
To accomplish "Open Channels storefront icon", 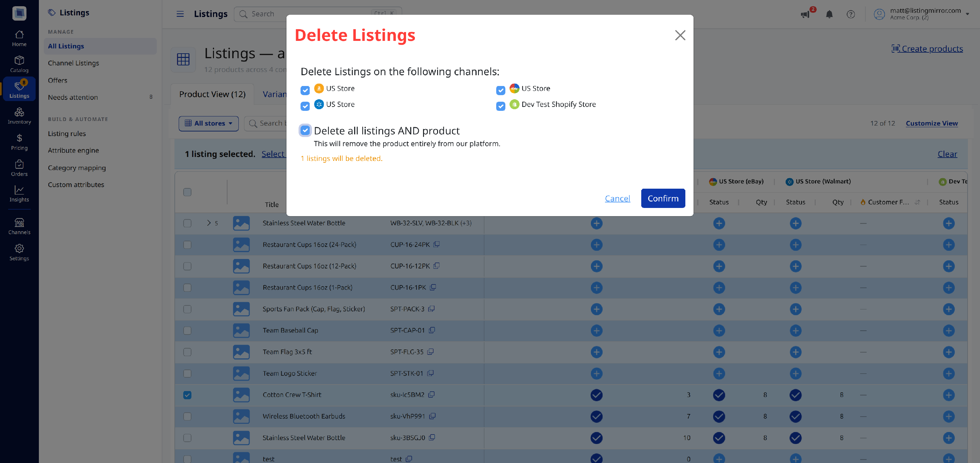I will (x=19, y=227).
